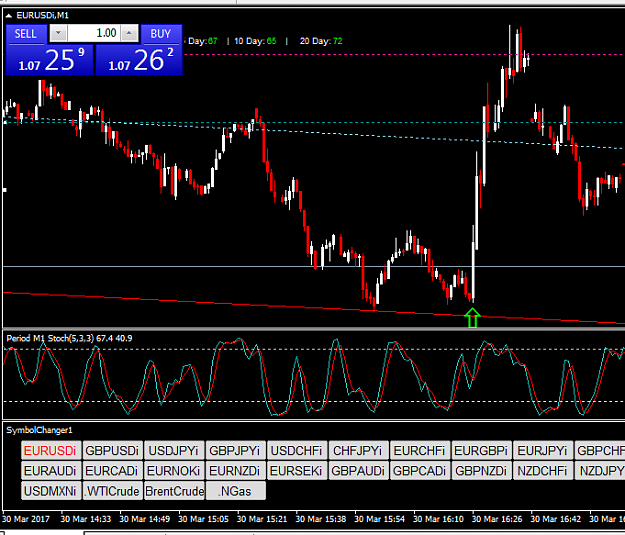The image size is (625, 535).
Task: Click the 30 Mar 2017 date label
Action: point(26,519)
